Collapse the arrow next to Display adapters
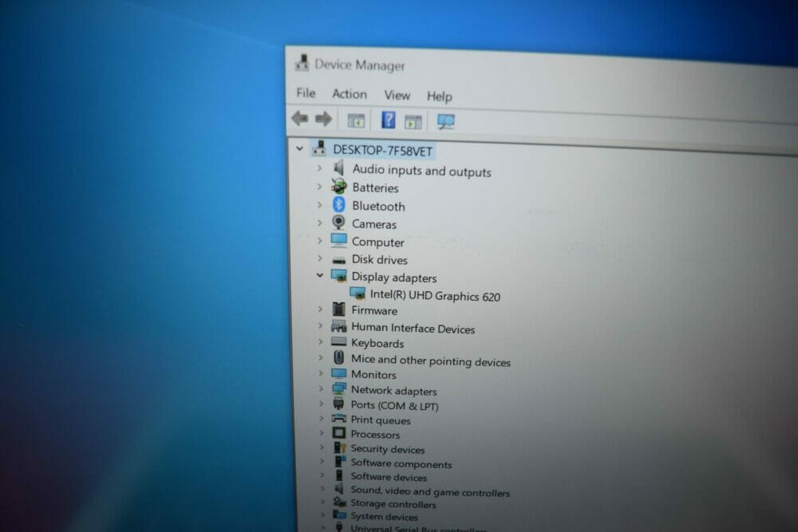 320,276
